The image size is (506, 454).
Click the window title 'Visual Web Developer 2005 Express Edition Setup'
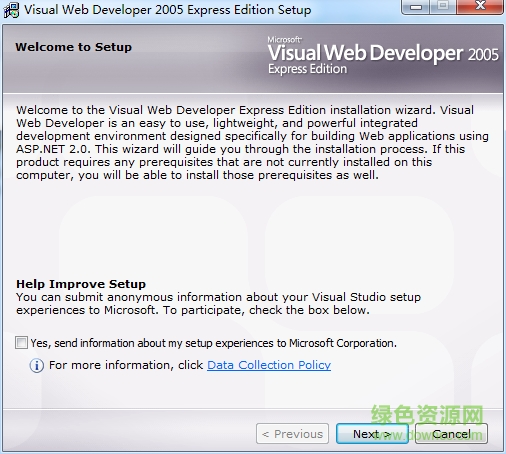click(x=168, y=10)
